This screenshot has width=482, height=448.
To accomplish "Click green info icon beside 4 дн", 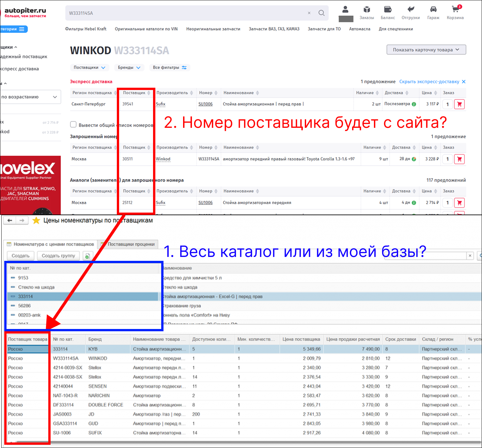I will click(x=414, y=203).
